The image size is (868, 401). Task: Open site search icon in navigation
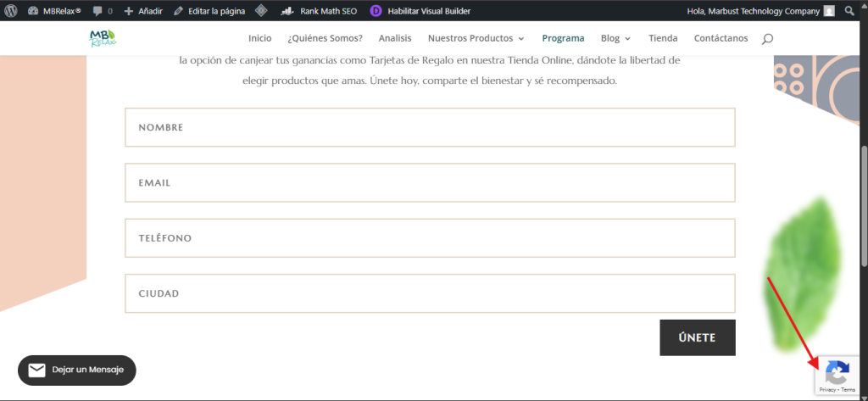(x=767, y=39)
